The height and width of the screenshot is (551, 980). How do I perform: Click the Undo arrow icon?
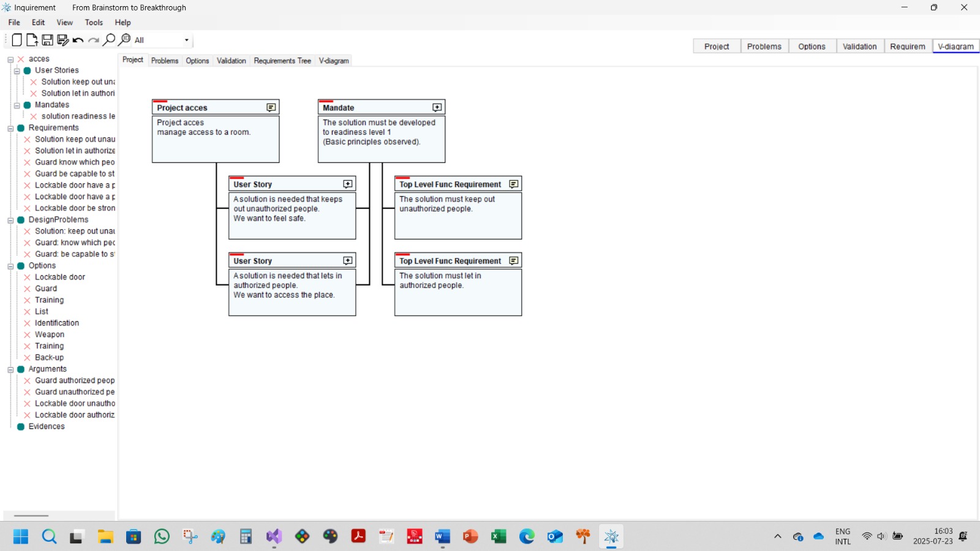(78, 40)
